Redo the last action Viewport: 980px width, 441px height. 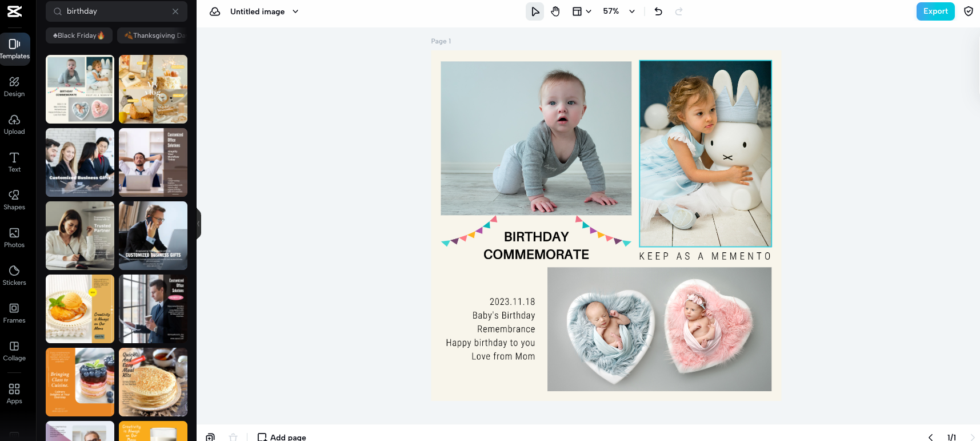pos(679,11)
